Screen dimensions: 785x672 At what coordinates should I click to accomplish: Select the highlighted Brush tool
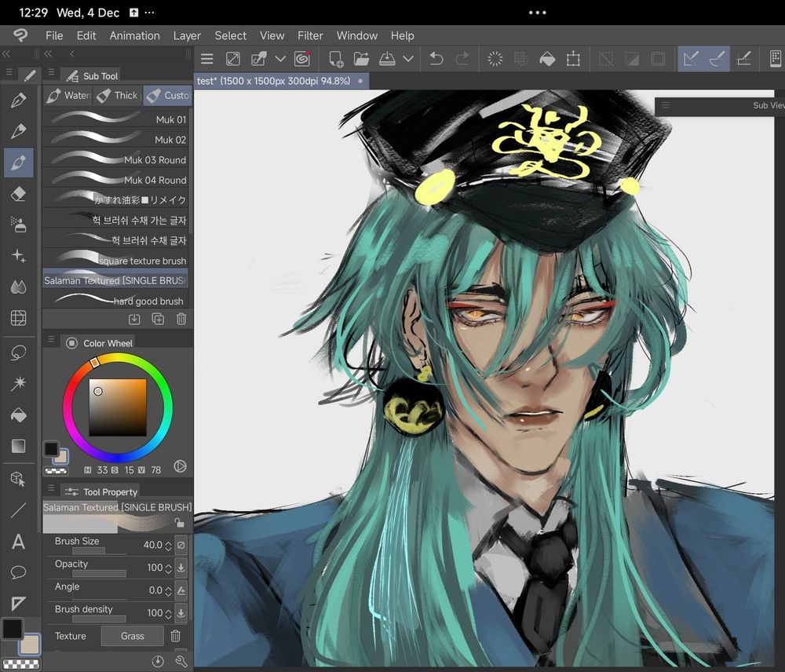[19, 163]
